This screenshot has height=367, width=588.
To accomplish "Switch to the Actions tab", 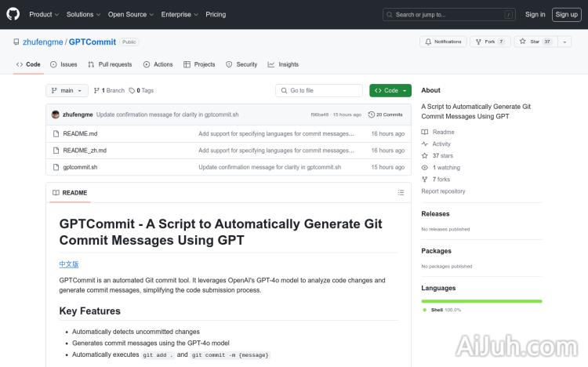I will tap(158, 64).
